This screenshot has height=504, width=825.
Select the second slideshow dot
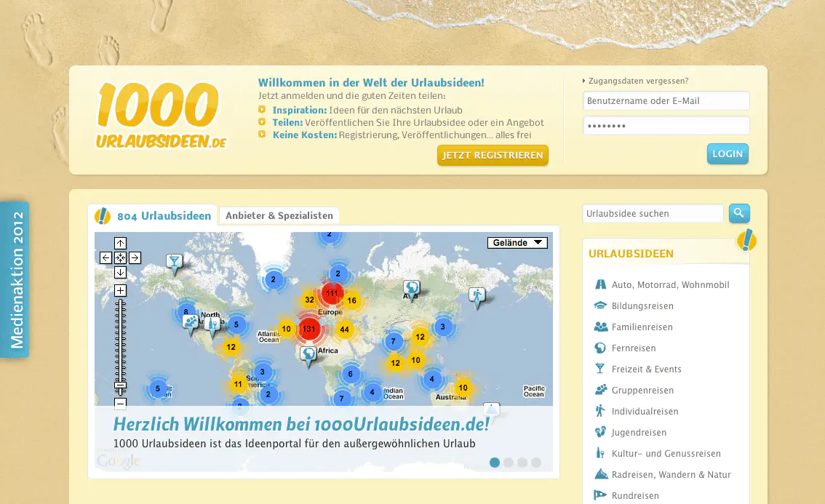[x=509, y=463]
